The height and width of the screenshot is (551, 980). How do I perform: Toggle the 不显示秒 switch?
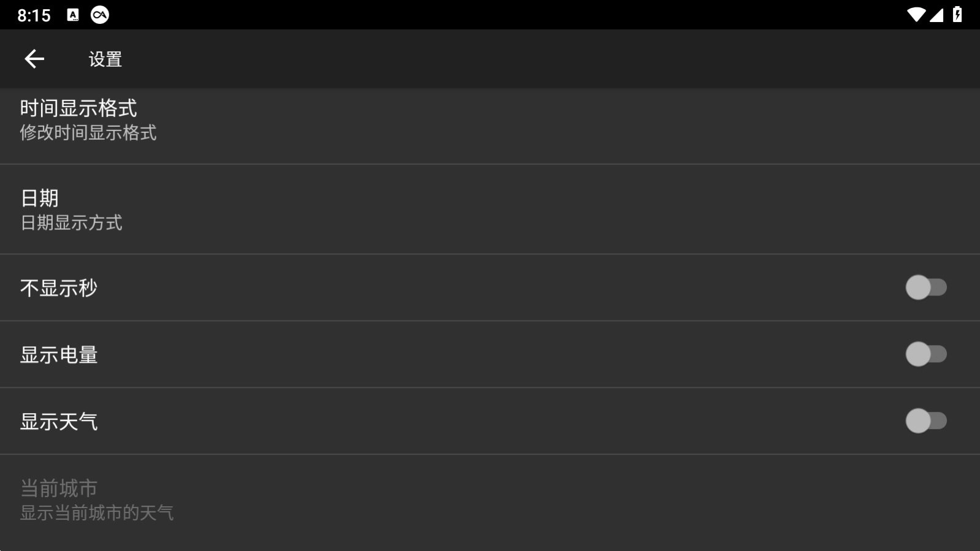[x=925, y=287]
